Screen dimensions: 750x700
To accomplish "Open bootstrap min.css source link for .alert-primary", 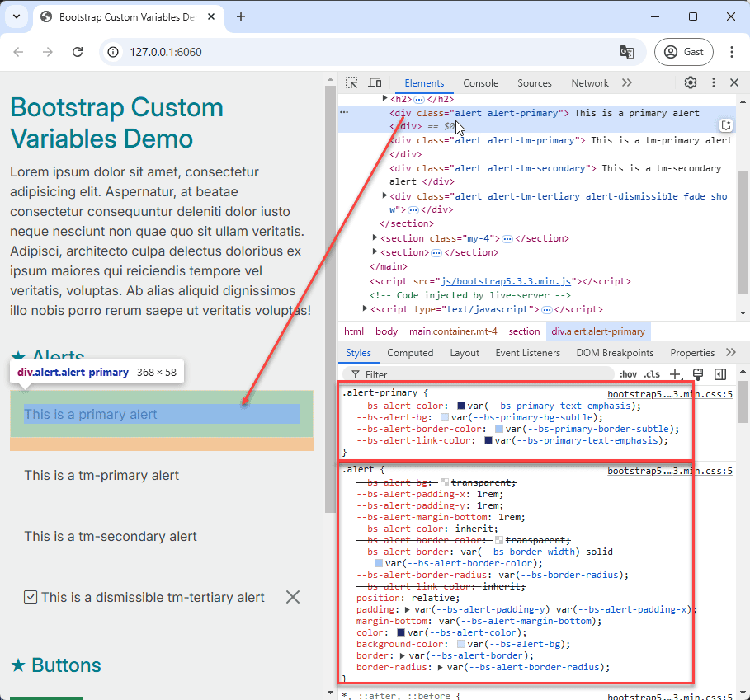I will (x=670, y=394).
